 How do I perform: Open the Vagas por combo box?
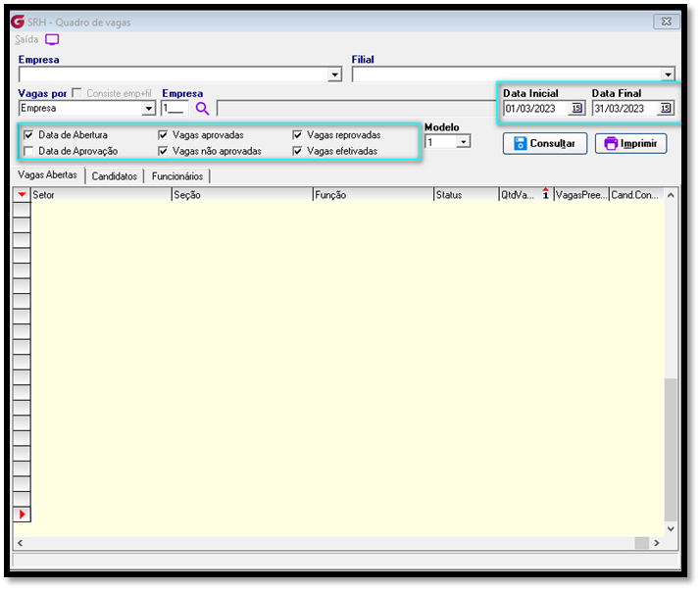point(148,109)
